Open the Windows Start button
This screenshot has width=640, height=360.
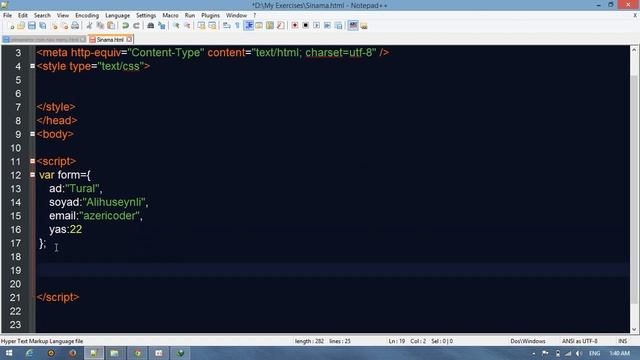9,353
